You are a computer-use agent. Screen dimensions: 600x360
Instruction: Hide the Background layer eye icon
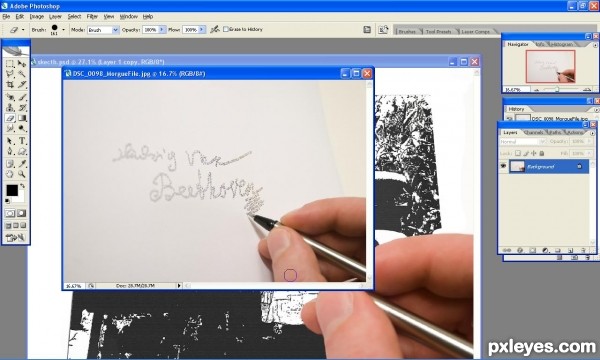click(503, 166)
